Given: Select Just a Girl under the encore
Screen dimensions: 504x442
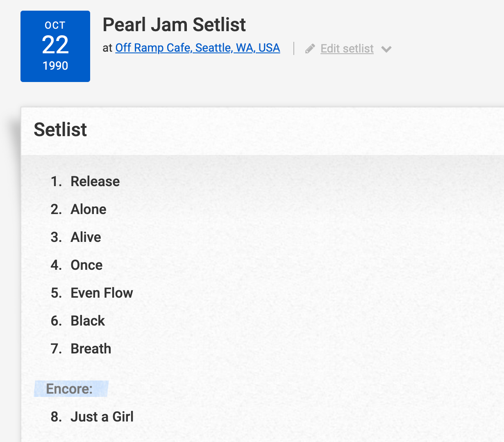Looking at the screenshot, I should (x=102, y=416).
